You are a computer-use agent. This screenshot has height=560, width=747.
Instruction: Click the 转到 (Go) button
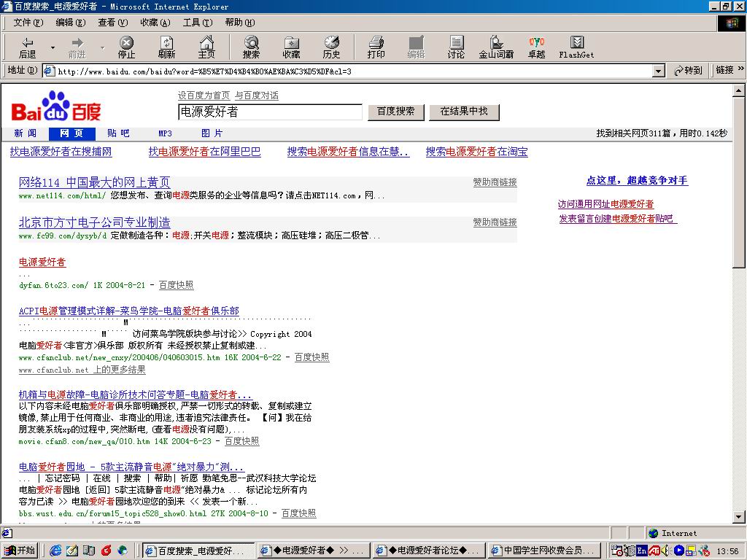tap(689, 71)
